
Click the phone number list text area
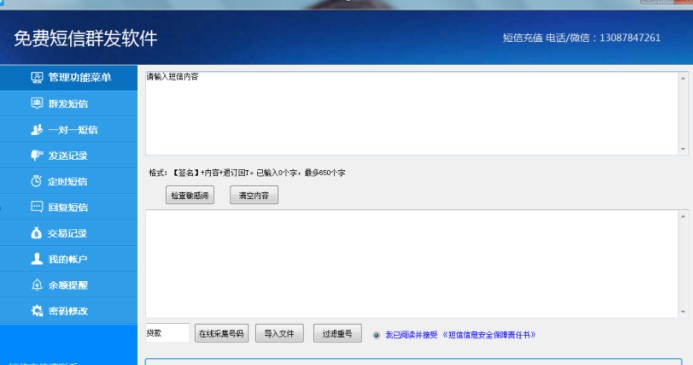coord(412,263)
